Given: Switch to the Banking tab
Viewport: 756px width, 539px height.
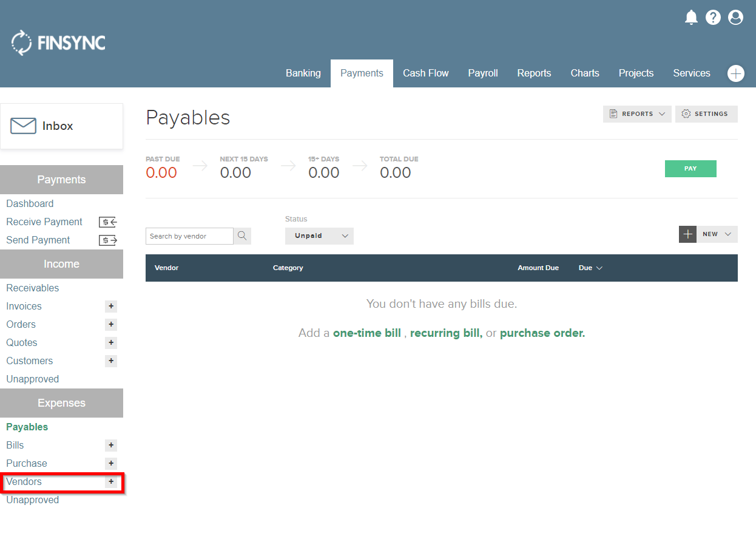Looking at the screenshot, I should (303, 73).
